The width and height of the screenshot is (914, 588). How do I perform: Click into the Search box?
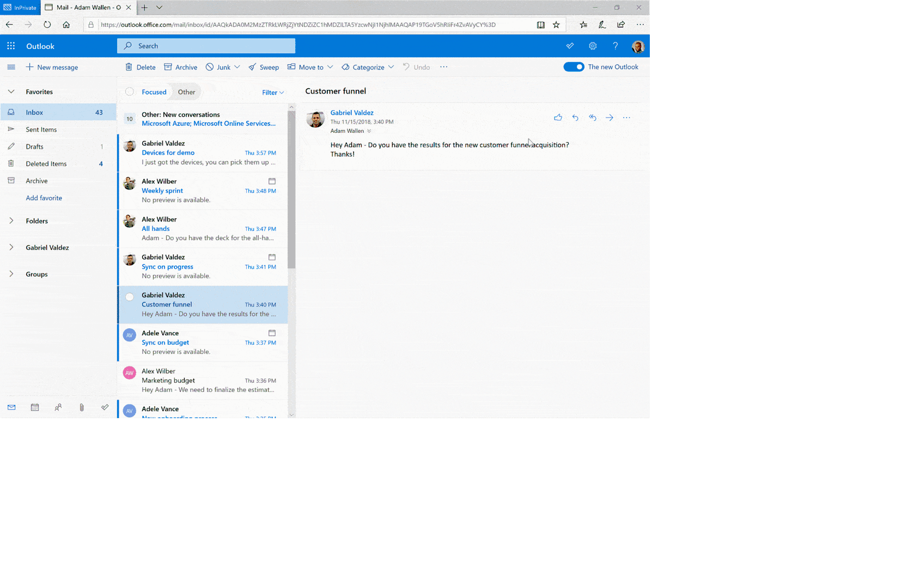pyautogui.click(x=207, y=46)
